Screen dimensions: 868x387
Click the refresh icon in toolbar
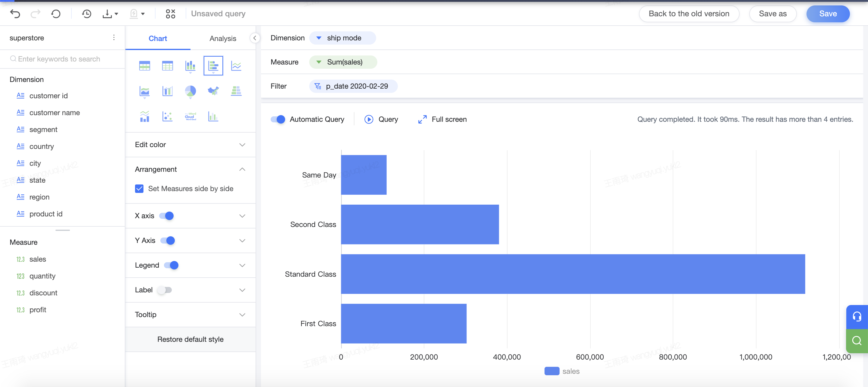click(55, 14)
